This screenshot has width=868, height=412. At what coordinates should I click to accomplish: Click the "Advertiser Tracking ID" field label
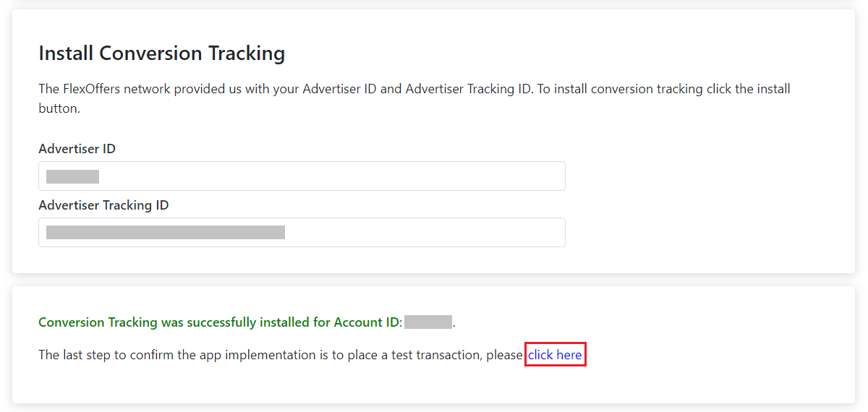point(103,205)
